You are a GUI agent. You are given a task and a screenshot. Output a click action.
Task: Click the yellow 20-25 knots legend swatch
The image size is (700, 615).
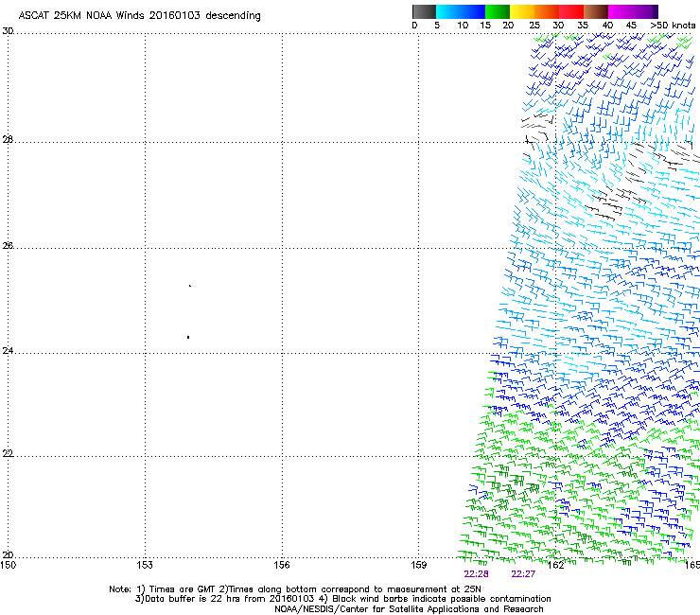coord(522,11)
